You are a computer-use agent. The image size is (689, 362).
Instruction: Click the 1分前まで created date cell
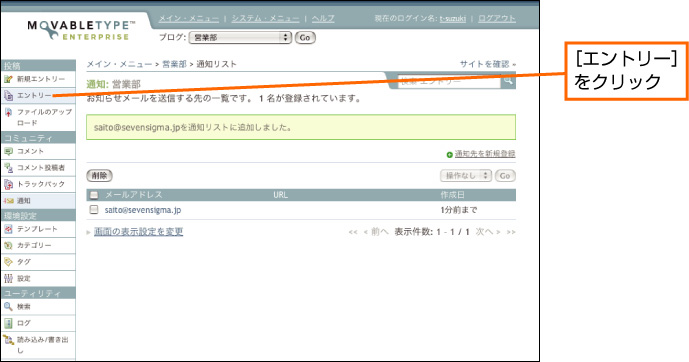459,210
